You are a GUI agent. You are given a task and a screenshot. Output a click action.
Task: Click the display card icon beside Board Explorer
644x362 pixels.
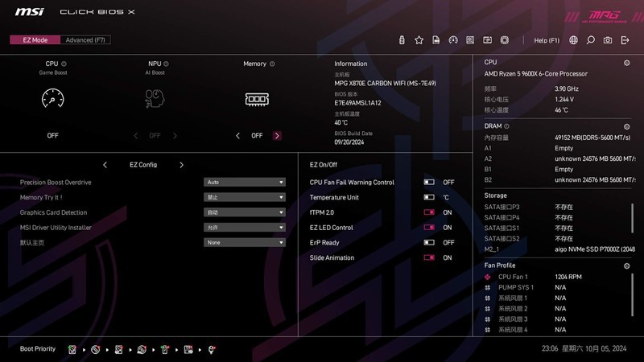(x=488, y=39)
